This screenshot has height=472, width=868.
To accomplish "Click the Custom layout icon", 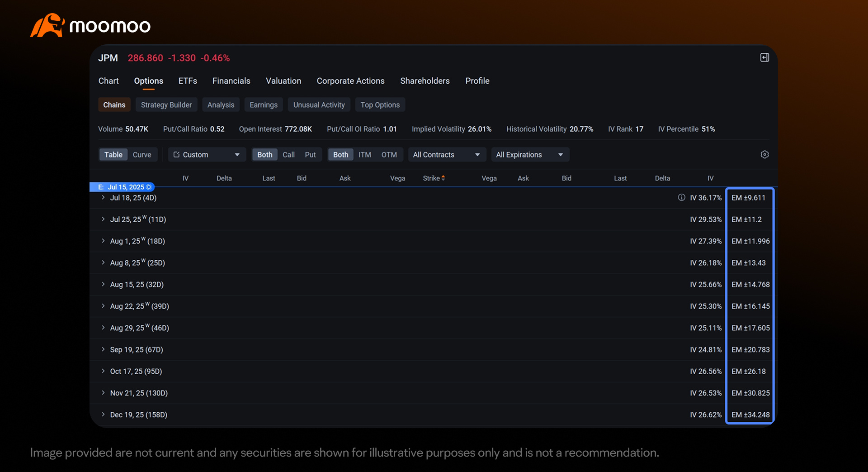I will coord(176,155).
